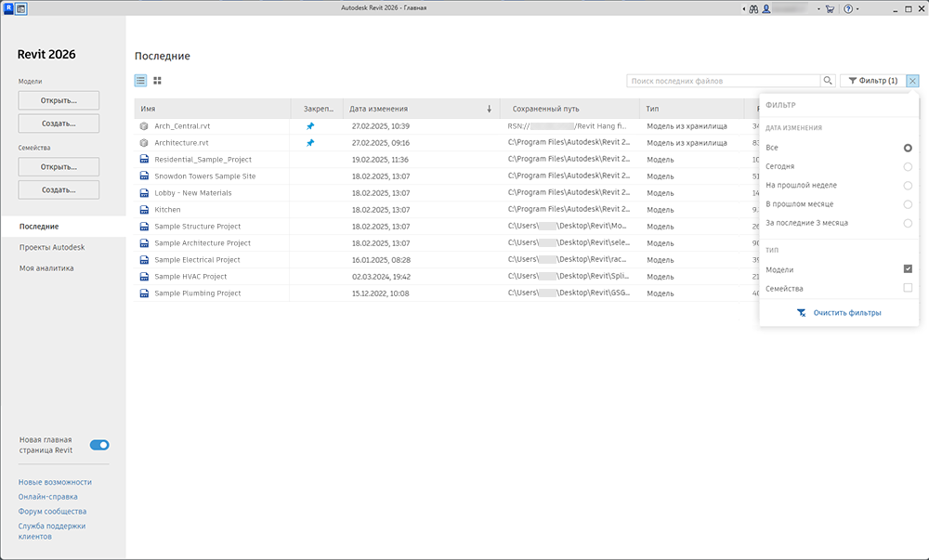Click Sample Plumbing Project file icon
Screen dimensions: 929x560
143,293
